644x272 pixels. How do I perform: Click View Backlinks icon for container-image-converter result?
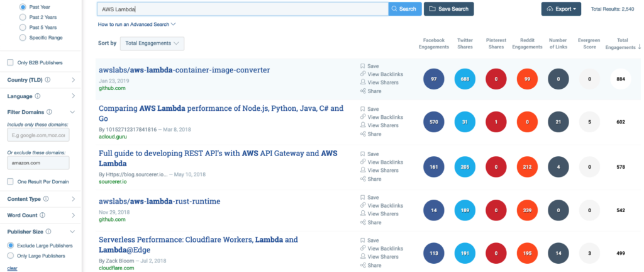coord(363,74)
